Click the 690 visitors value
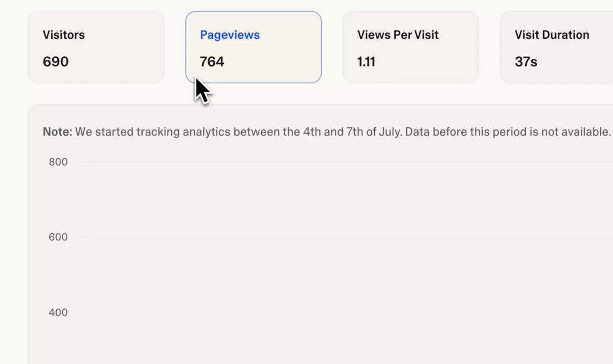 click(56, 62)
